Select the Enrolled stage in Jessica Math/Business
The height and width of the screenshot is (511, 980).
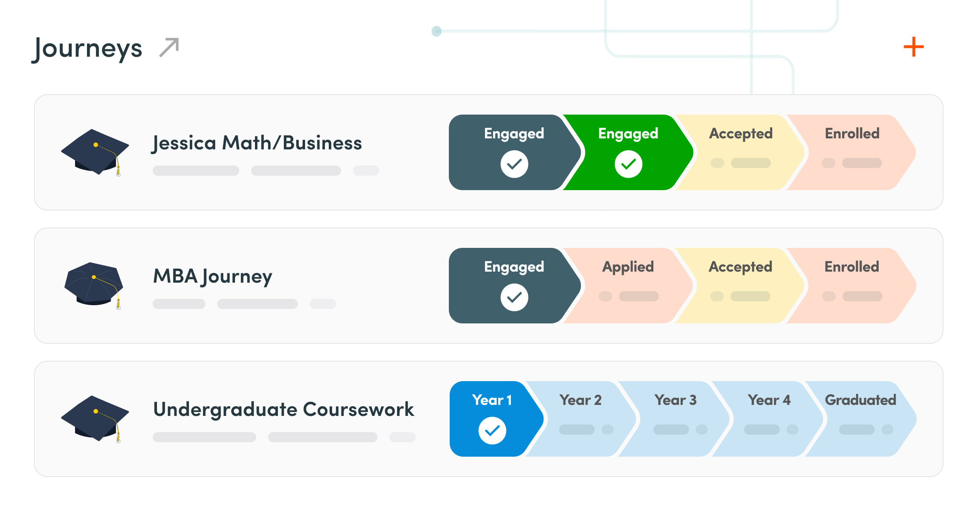click(x=852, y=152)
